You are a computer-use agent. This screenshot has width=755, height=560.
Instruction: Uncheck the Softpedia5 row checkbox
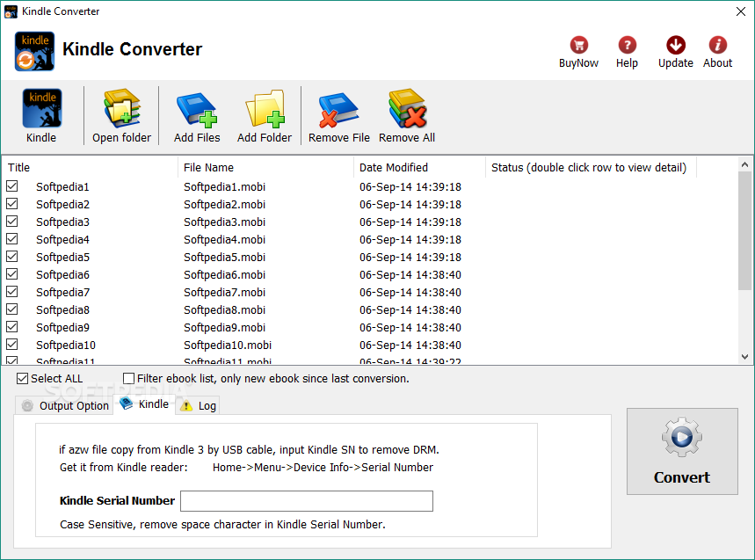pos(12,256)
